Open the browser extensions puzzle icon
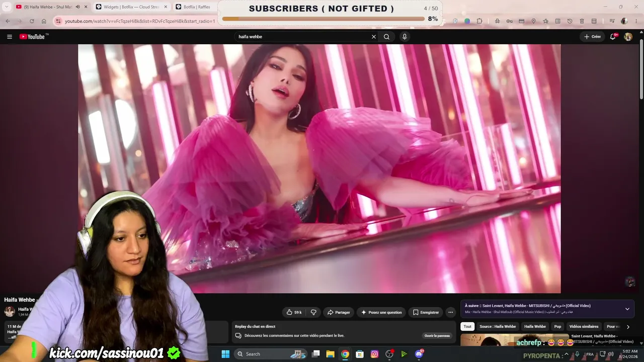Image resolution: width=644 pixels, height=362 pixels. (x=479, y=21)
